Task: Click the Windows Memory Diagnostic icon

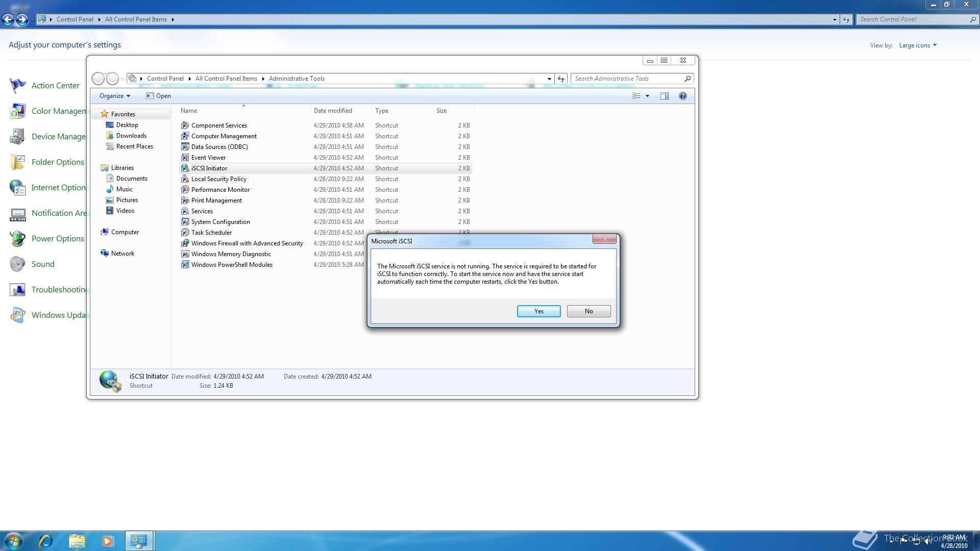Action: [x=185, y=254]
